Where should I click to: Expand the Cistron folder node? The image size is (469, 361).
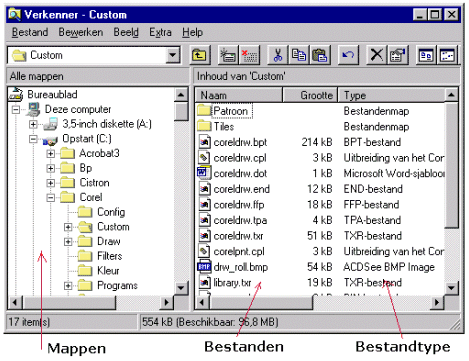click(x=50, y=183)
